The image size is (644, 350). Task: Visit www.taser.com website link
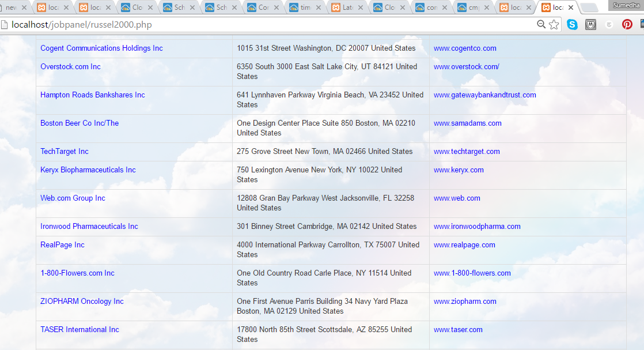coord(458,329)
